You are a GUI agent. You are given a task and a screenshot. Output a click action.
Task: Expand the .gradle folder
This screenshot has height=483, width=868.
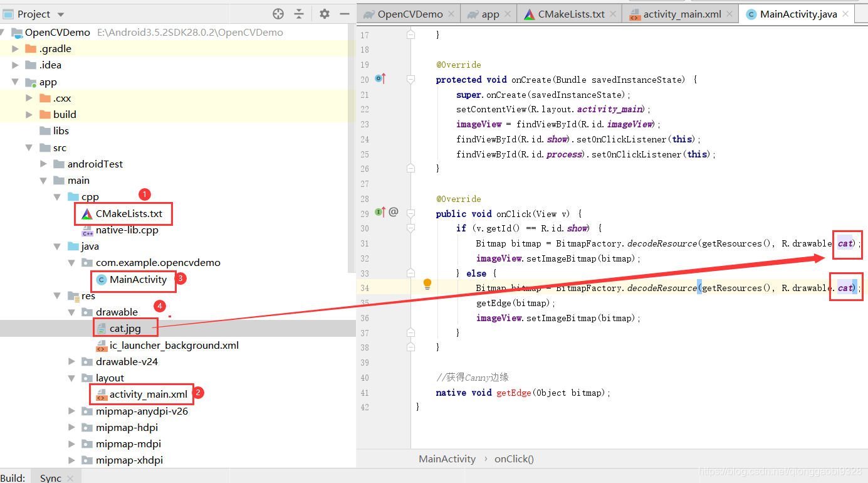(16, 49)
